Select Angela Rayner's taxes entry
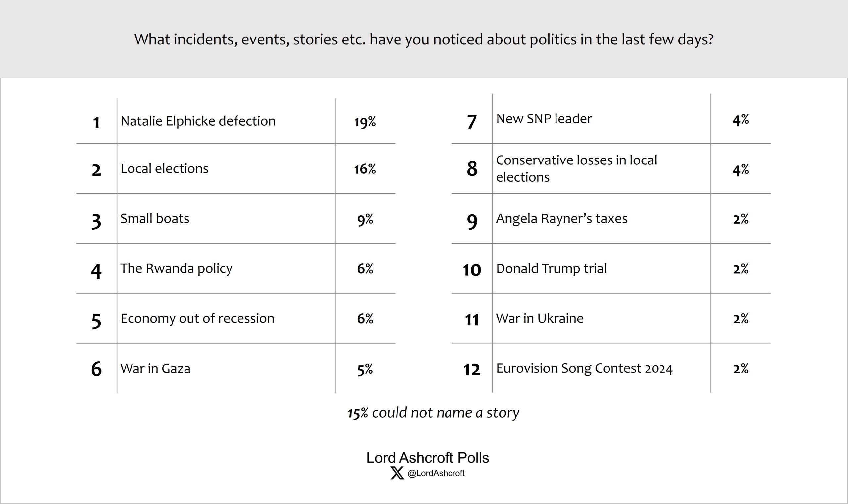848x504 pixels. [561, 219]
